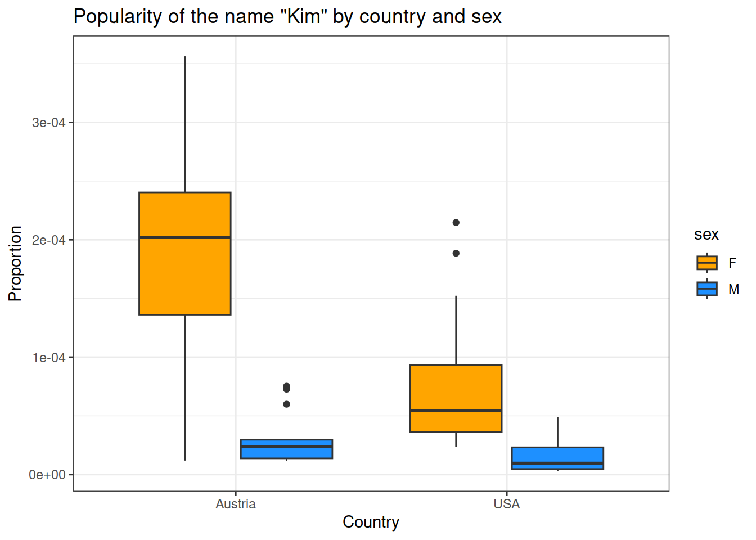Screen dimensions: 756x540
Task: Click the lowest Austria male outlier dot
Action: pyautogui.click(x=286, y=404)
